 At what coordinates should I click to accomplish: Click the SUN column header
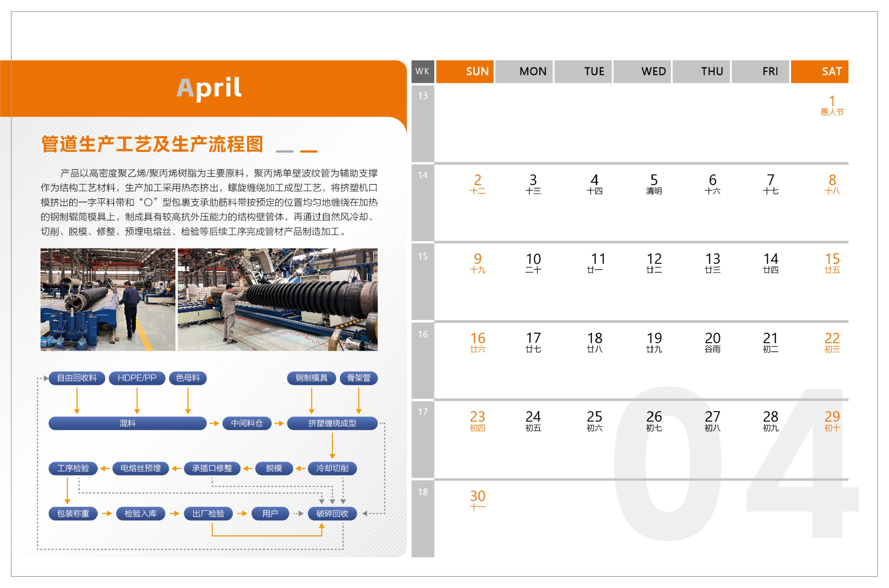[x=465, y=71]
